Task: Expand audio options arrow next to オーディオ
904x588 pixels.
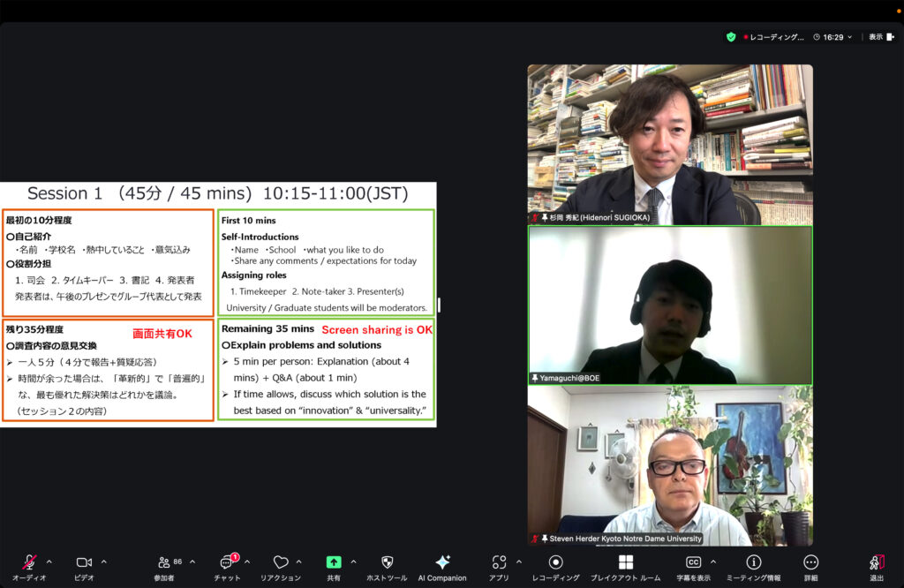Action: (49, 562)
